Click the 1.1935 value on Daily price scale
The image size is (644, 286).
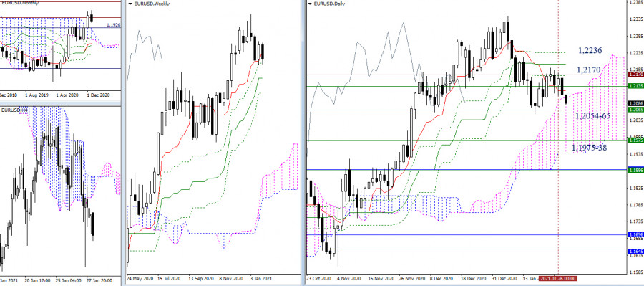(x=636, y=154)
